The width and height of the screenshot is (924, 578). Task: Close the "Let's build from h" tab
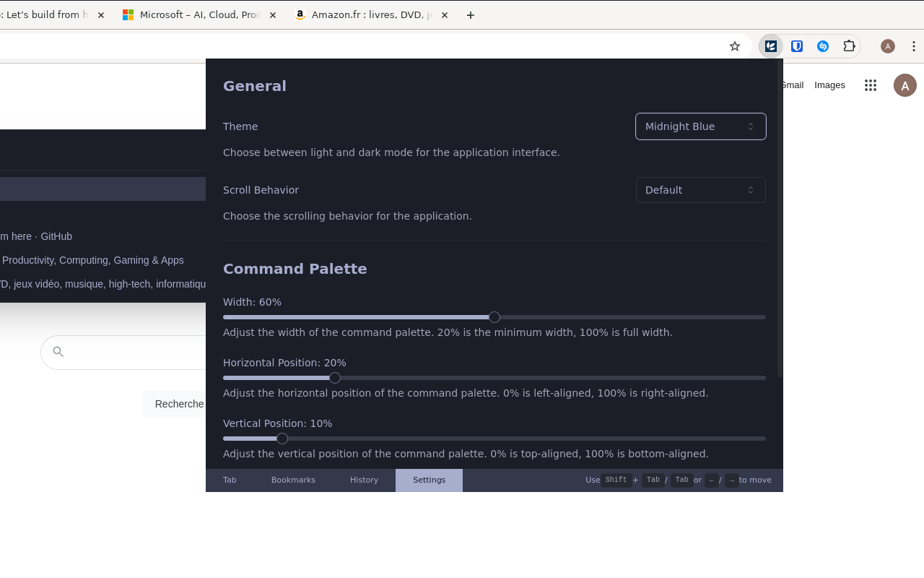pos(101,15)
